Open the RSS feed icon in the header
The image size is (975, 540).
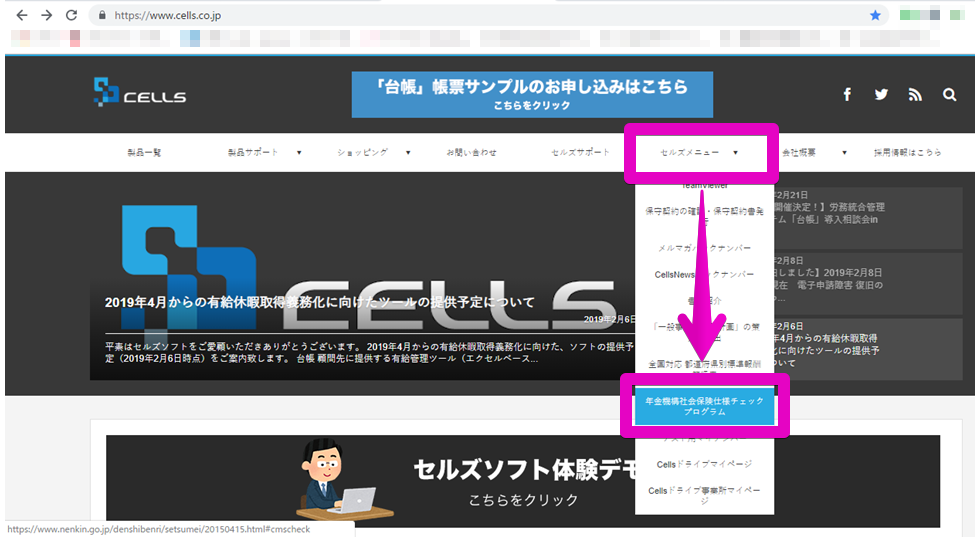(x=915, y=95)
